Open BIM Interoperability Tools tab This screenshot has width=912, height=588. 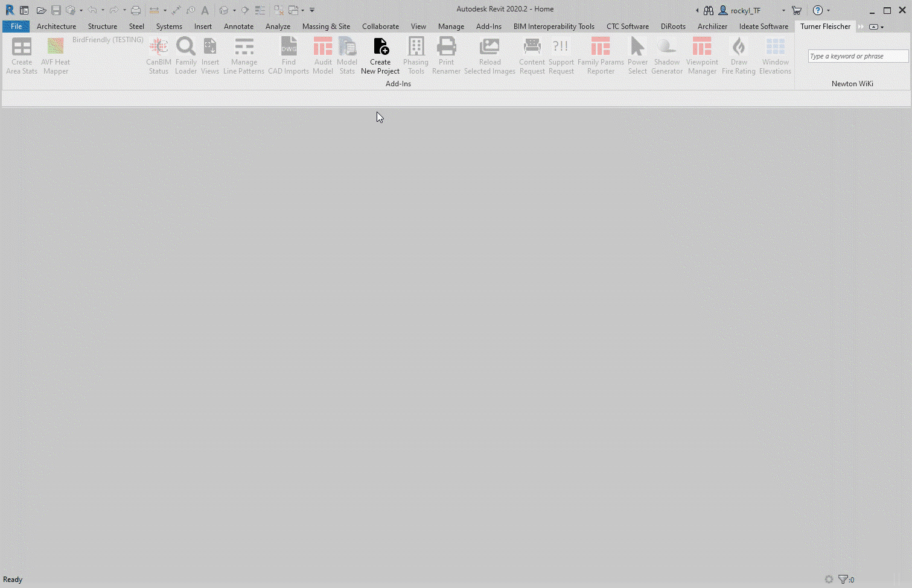(x=554, y=27)
